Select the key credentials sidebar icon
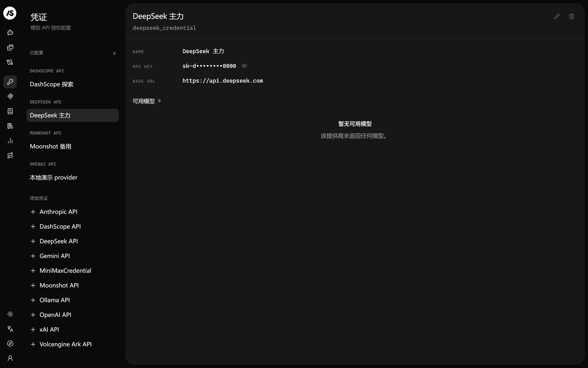 pos(10,82)
